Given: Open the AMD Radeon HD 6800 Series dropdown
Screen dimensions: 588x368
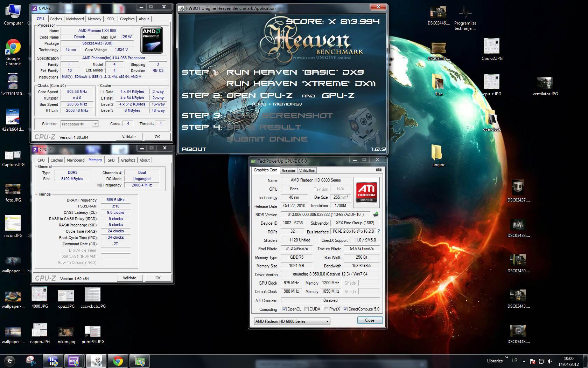Looking at the screenshot, I should (x=292, y=321).
